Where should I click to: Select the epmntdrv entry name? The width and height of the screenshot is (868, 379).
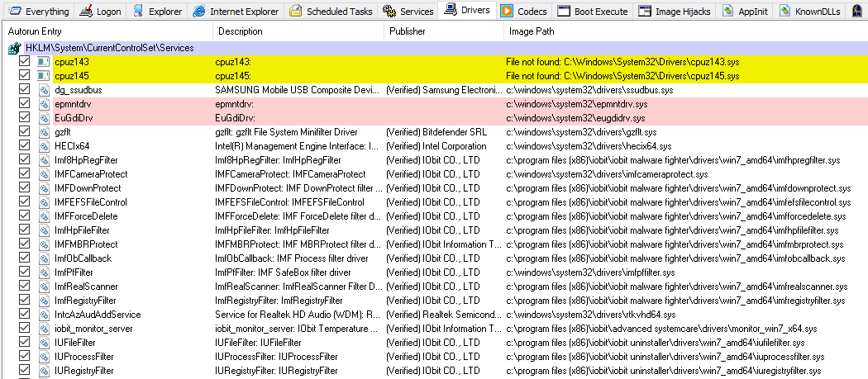(x=73, y=104)
